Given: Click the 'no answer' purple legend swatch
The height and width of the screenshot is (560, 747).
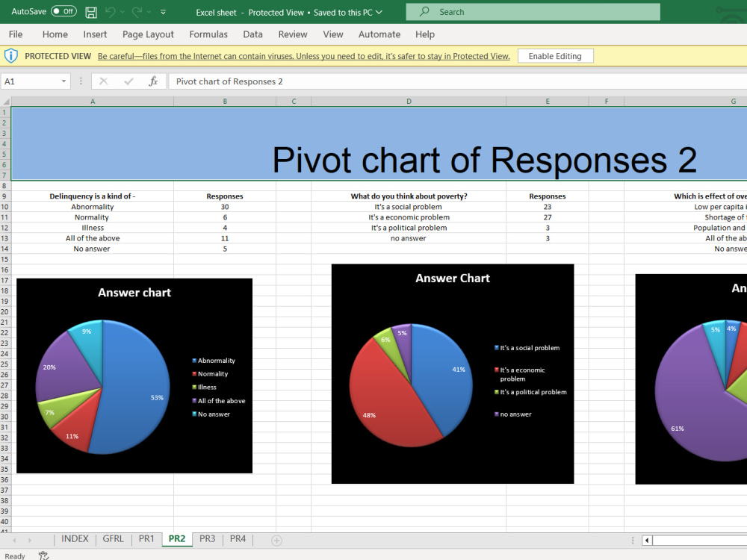Looking at the screenshot, I should [497, 414].
